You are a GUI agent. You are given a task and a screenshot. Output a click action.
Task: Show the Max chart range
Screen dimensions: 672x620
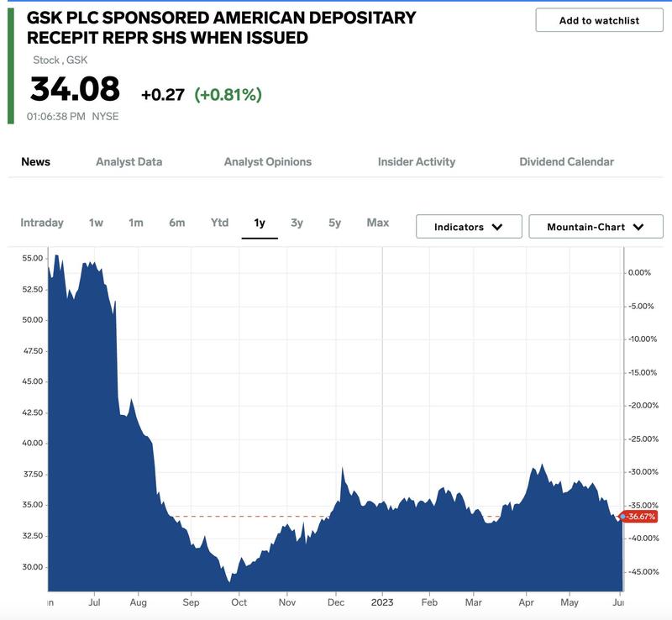pyautogui.click(x=378, y=223)
